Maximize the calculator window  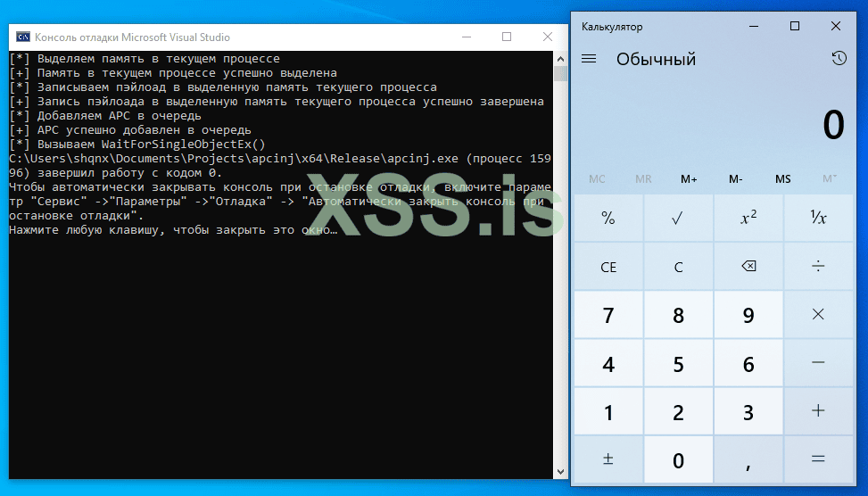click(x=795, y=26)
